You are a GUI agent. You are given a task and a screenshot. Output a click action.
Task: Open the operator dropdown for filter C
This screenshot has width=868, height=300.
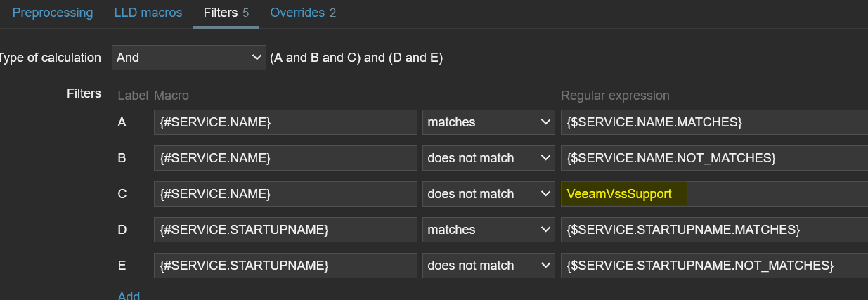(x=488, y=194)
